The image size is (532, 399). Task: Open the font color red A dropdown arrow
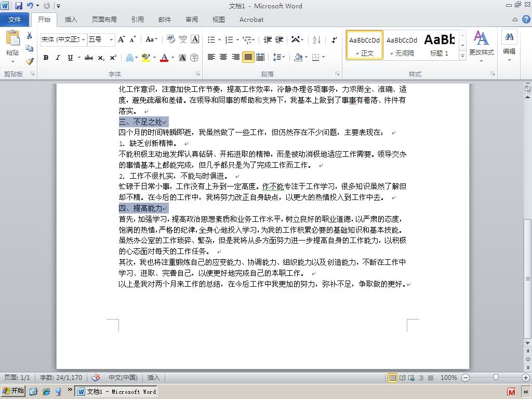(172, 58)
